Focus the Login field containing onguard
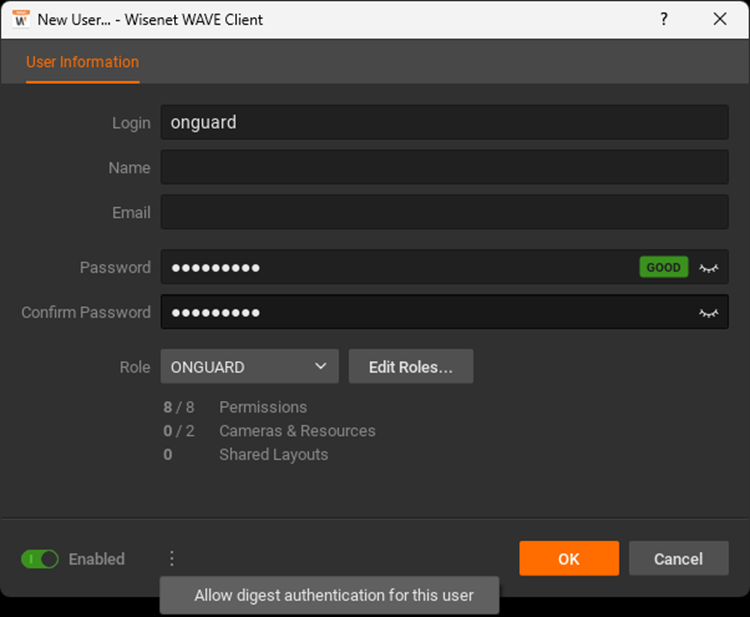This screenshot has height=617, width=750. point(444,122)
